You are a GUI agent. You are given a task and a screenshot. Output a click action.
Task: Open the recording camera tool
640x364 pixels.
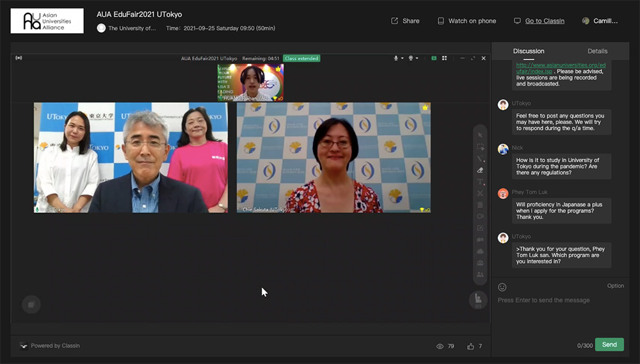point(480,216)
